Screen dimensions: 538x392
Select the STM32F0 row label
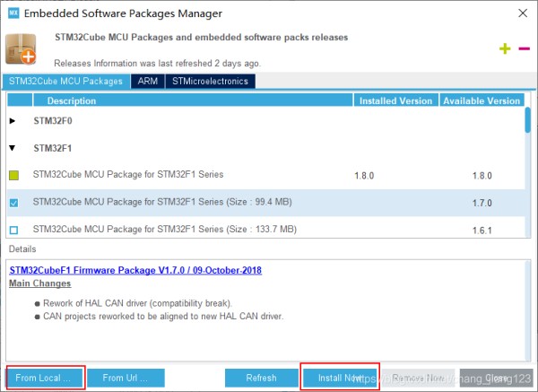[x=53, y=121]
